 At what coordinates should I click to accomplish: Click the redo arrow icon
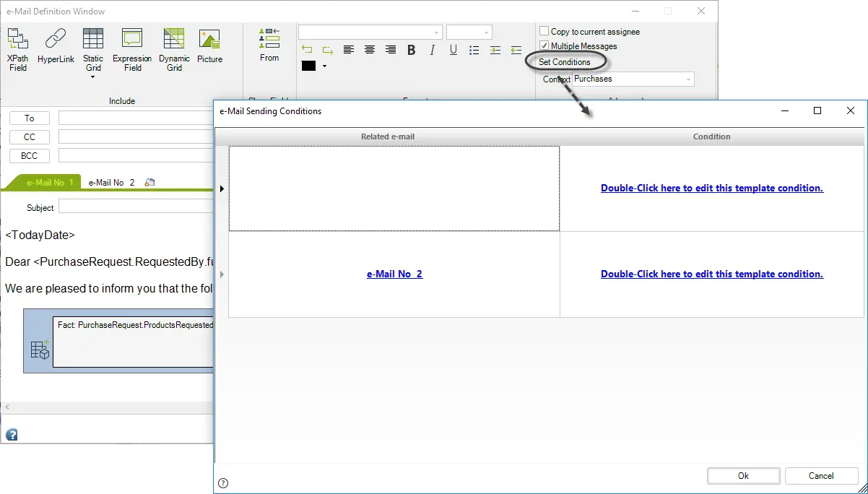(x=327, y=50)
